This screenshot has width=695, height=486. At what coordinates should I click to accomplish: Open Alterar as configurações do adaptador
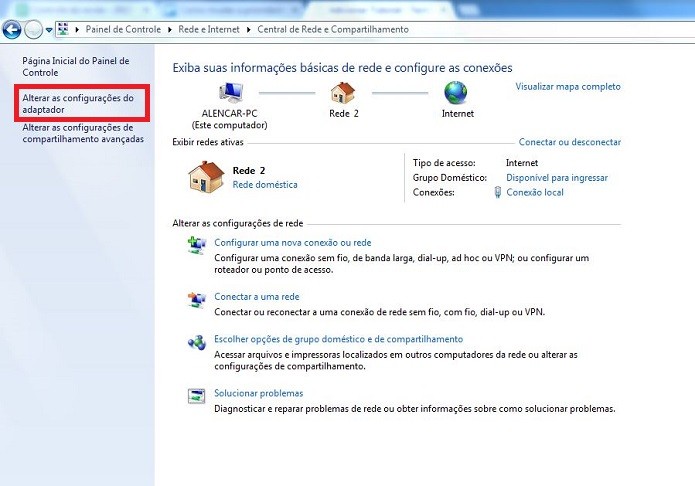[78, 103]
